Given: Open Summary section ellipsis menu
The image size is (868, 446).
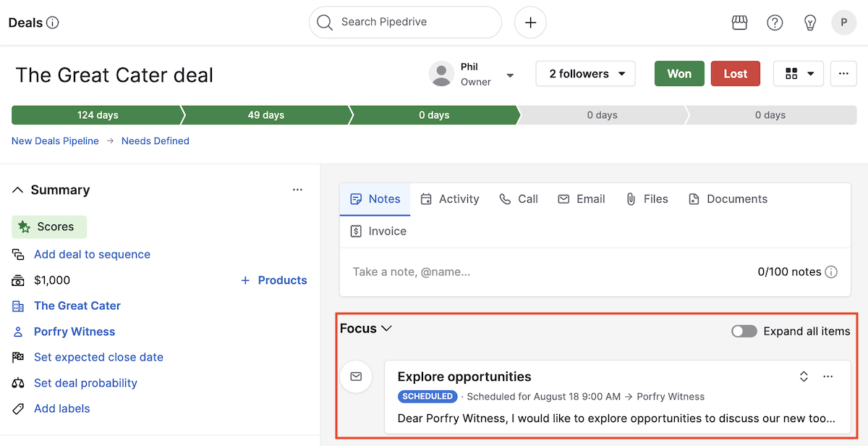Looking at the screenshot, I should (297, 190).
